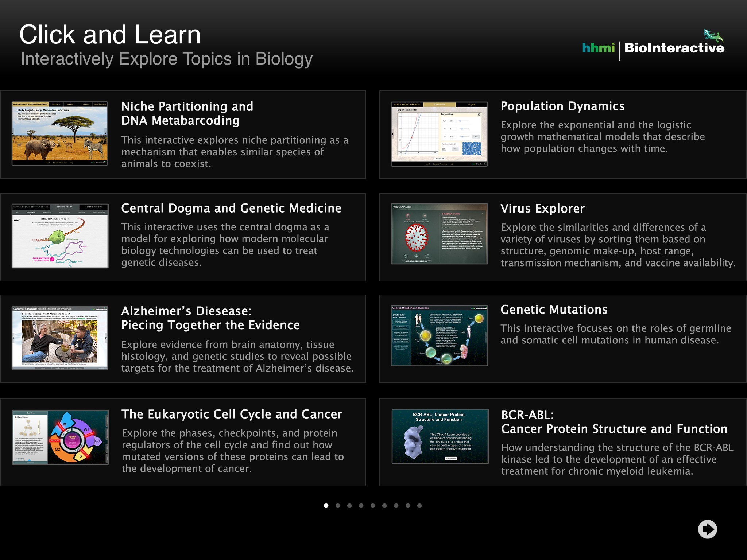Open Niche Partitioning savanna thumbnail
The height and width of the screenshot is (560, 747).
pos(60,133)
